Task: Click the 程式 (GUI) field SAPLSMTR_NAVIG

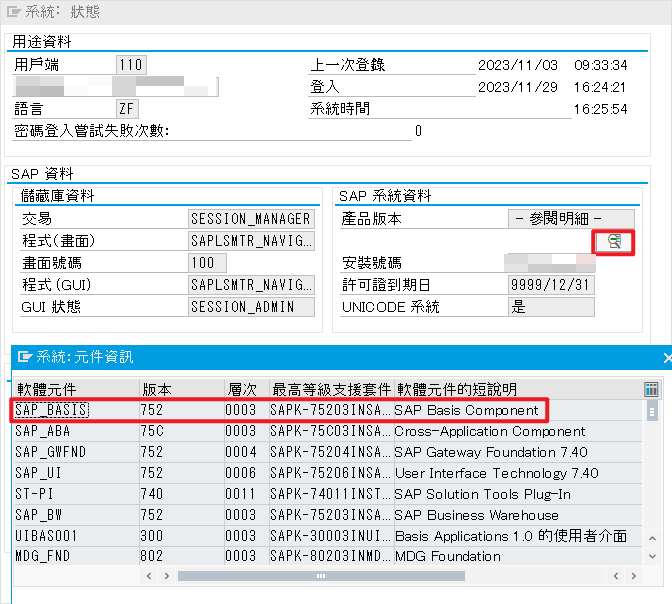Action: tap(251, 285)
